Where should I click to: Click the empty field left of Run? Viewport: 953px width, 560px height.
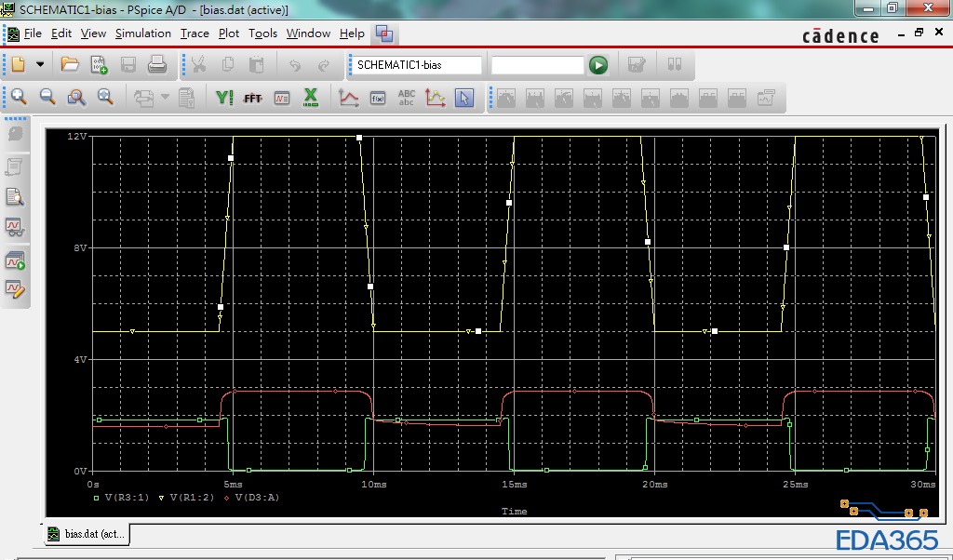(x=537, y=65)
